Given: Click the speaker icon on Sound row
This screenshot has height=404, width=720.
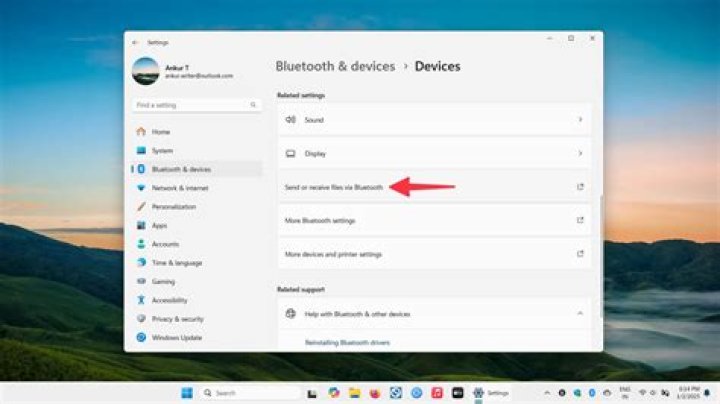Looking at the screenshot, I should [x=291, y=120].
